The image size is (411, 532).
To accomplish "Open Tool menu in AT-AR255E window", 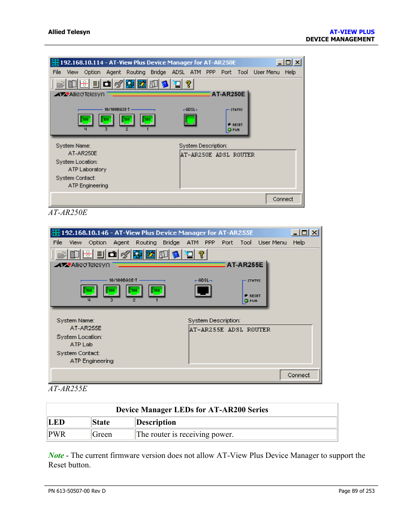I will click(246, 243).
